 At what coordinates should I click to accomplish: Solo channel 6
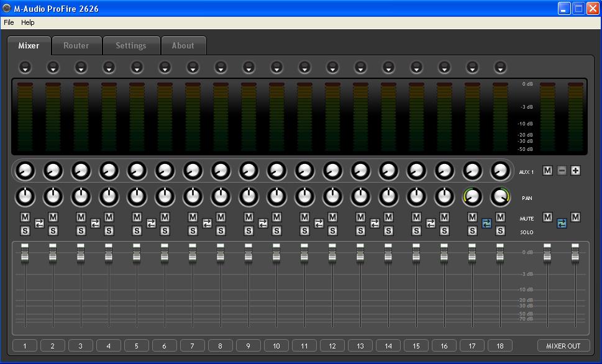[x=165, y=231]
